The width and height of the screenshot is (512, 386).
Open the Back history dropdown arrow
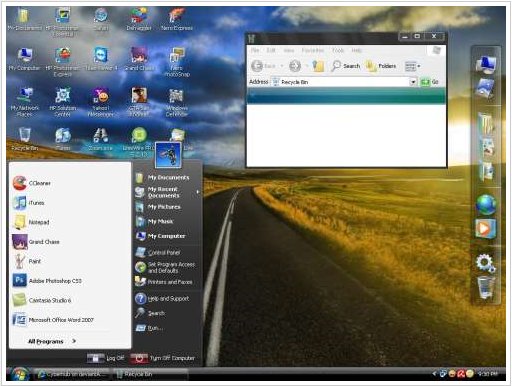pos(282,66)
